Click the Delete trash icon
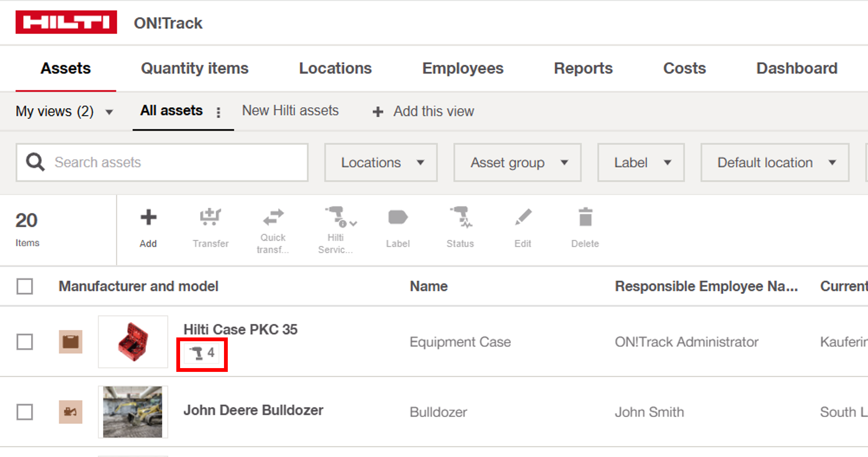The height and width of the screenshot is (457, 868). pos(585,218)
